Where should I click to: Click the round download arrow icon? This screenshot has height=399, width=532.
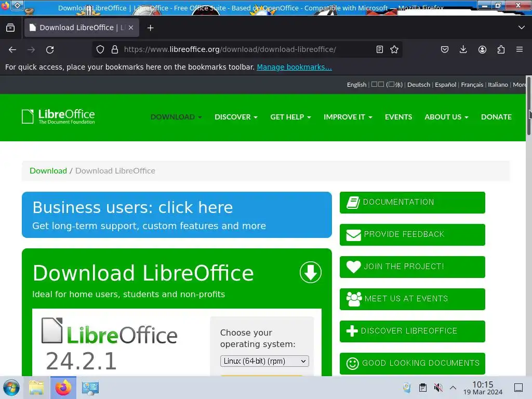pyautogui.click(x=311, y=272)
